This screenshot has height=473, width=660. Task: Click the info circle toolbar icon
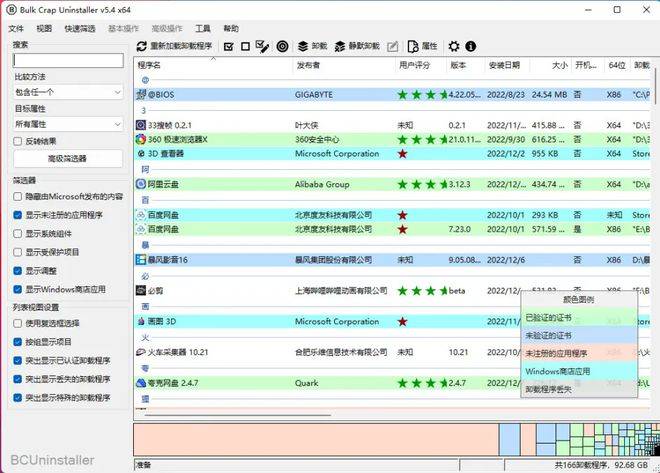coord(471,46)
